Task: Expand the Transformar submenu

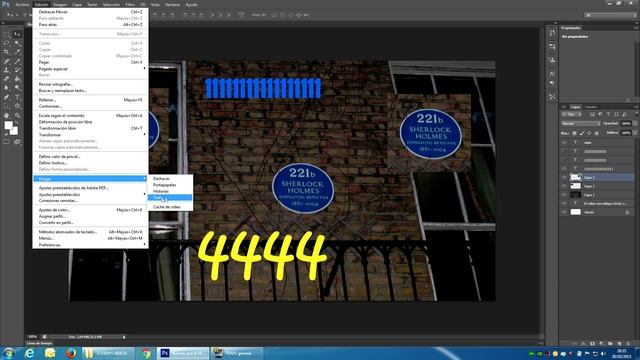Action: coord(90,135)
